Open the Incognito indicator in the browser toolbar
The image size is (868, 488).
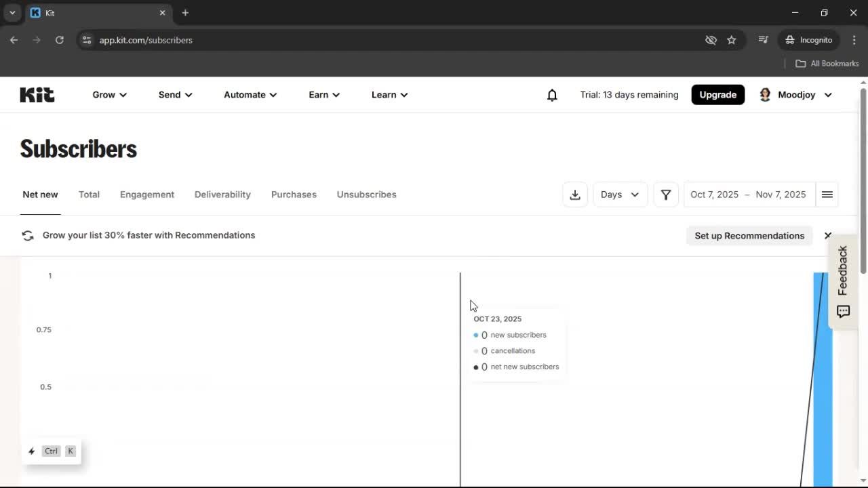coord(808,40)
